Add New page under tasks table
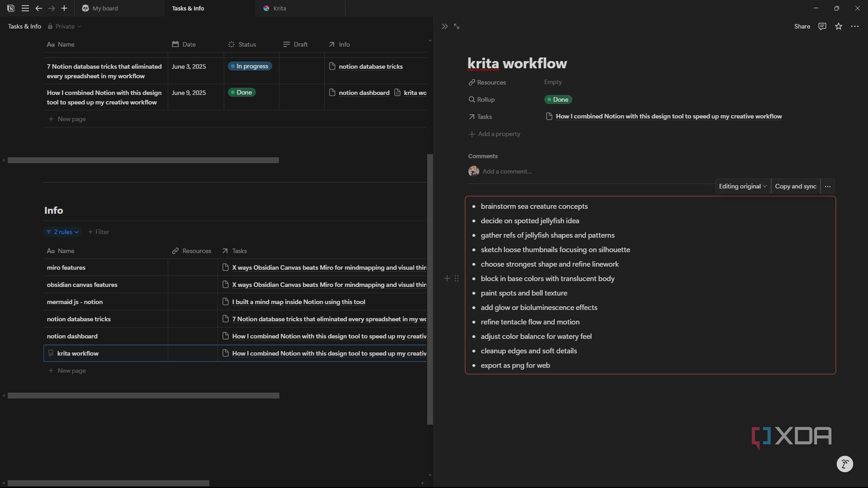The image size is (868, 488). pyautogui.click(x=67, y=119)
